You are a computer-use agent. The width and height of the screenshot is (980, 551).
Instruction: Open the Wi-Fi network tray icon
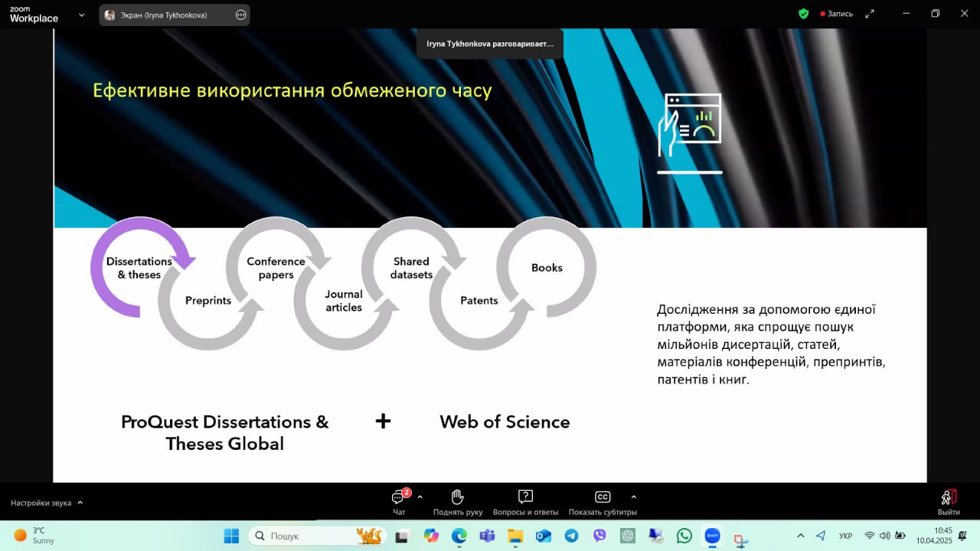coord(869,536)
